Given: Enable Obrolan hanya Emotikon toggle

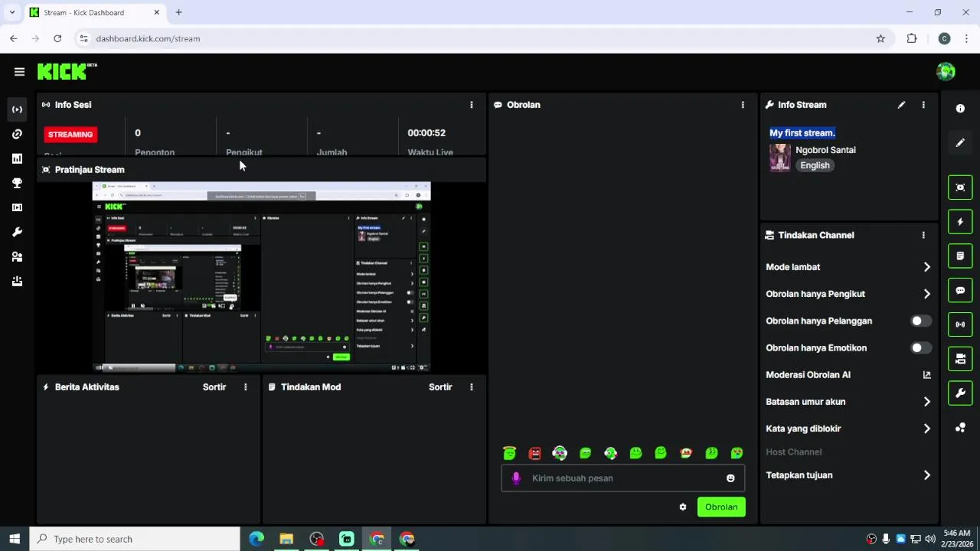Looking at the screenshot, I should (x=921, y=347).
